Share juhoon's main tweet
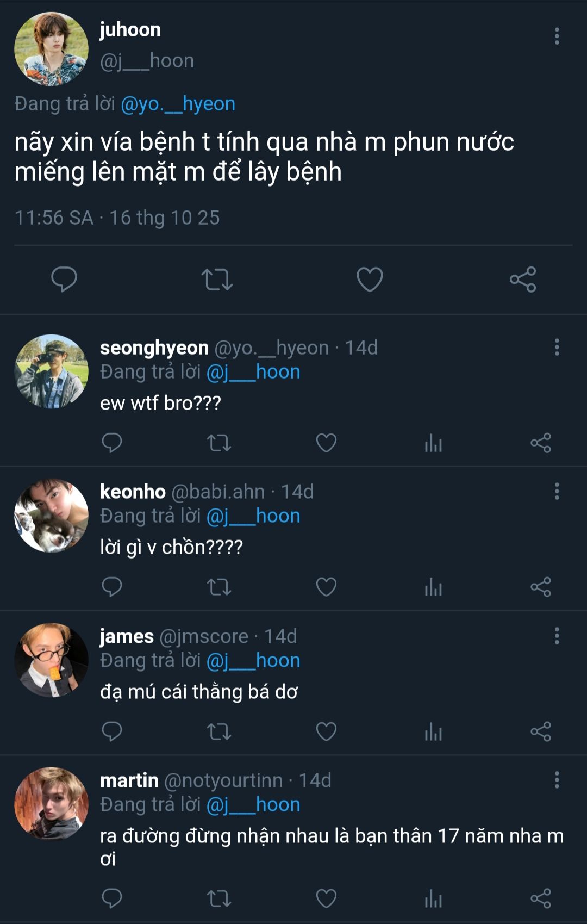Image resolution: width=587 pixels, height=924 pixels. point(523,280)
